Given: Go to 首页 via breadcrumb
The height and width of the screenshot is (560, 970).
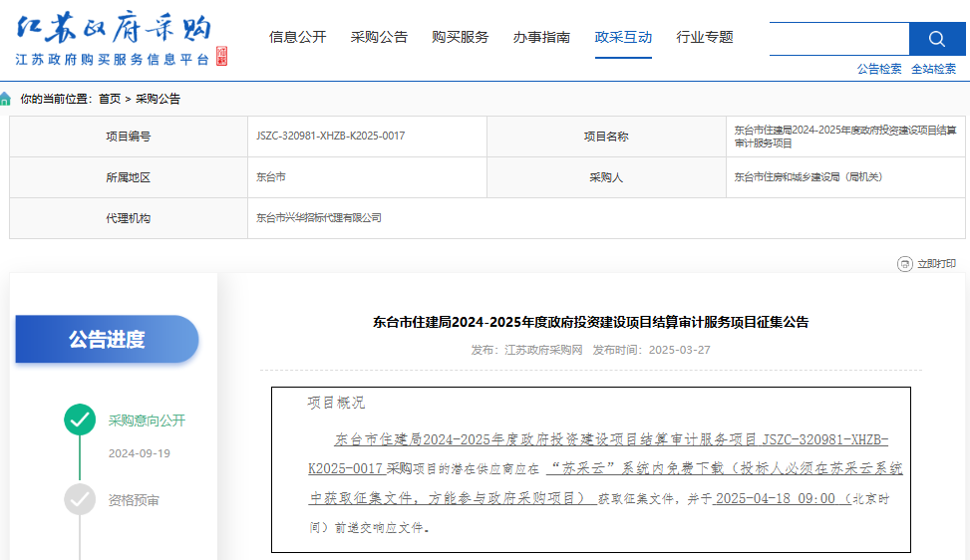Looking at the screenshot, I should point(110,99).
